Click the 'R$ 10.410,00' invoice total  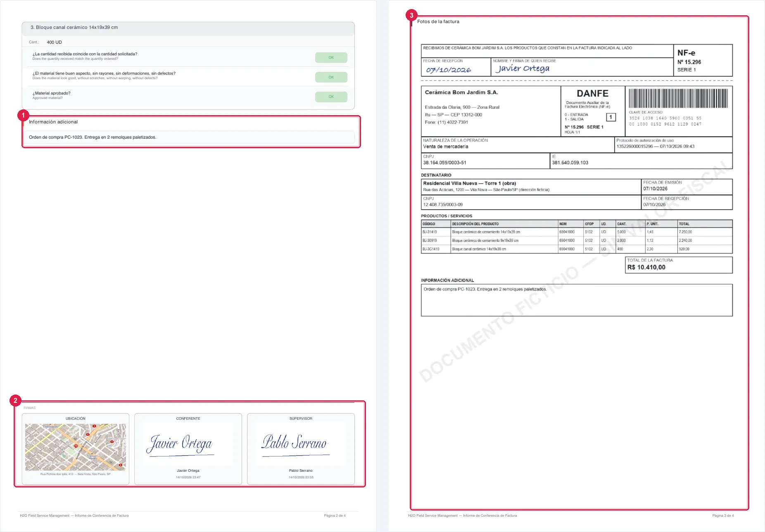click(646, 267)
